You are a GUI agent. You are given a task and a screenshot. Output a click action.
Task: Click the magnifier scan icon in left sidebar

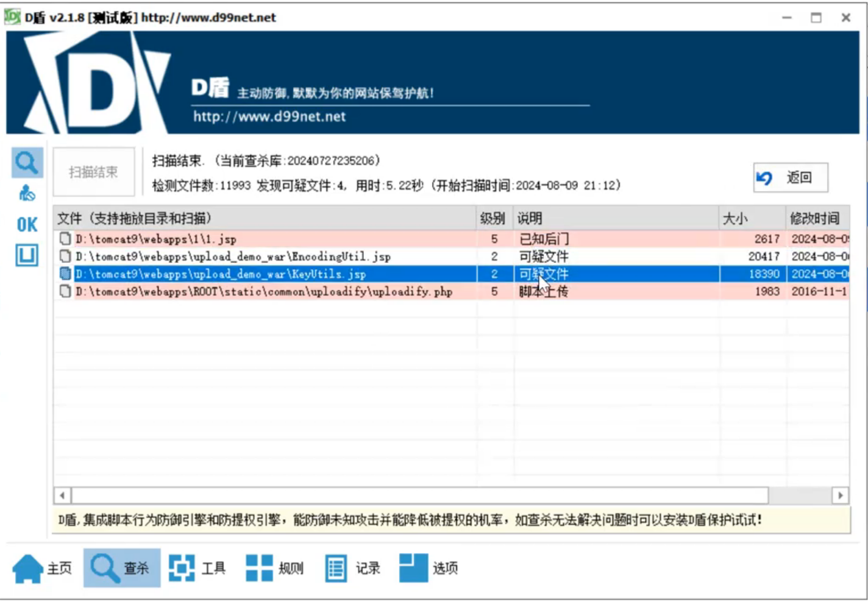coord(27,163)
